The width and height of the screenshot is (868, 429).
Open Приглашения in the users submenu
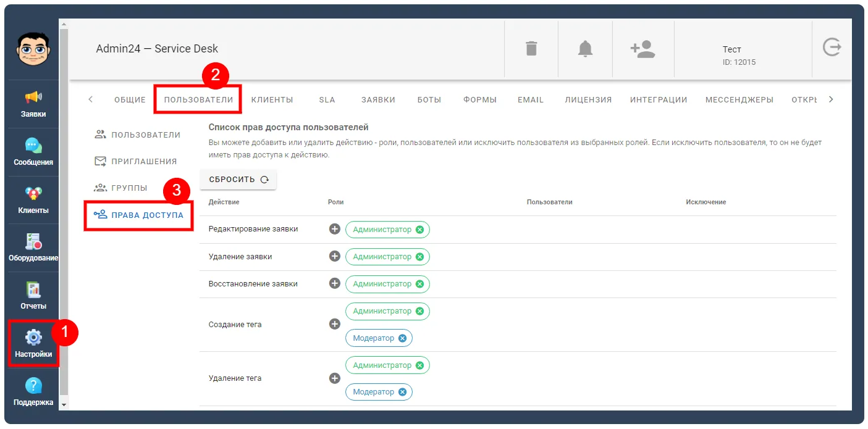pyautogui.click(x=135, y=161)
